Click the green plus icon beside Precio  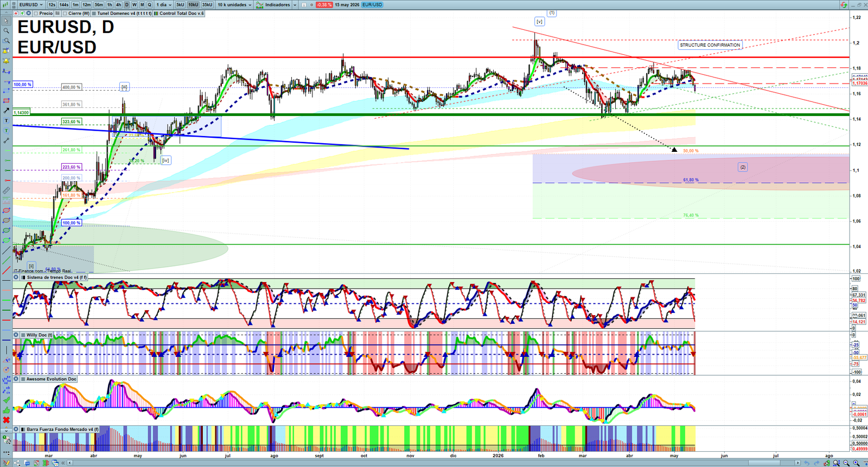click(x=22, y=13)
